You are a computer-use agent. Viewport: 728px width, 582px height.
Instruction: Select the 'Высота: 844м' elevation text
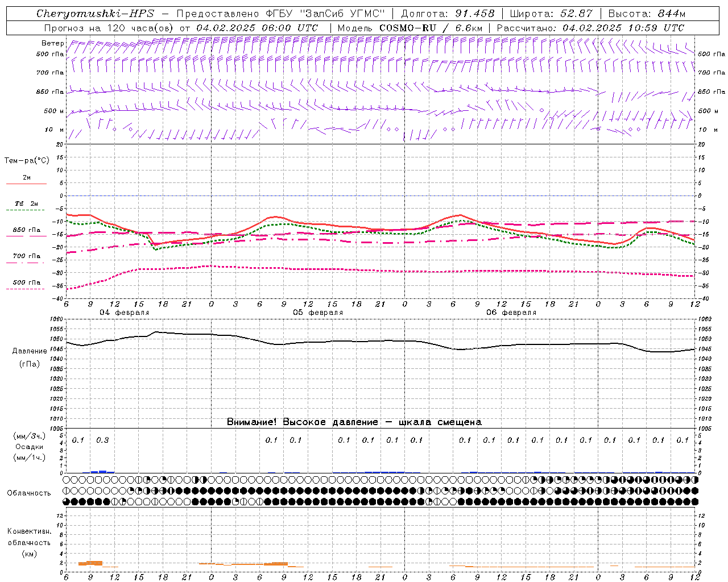click(647, 14)
